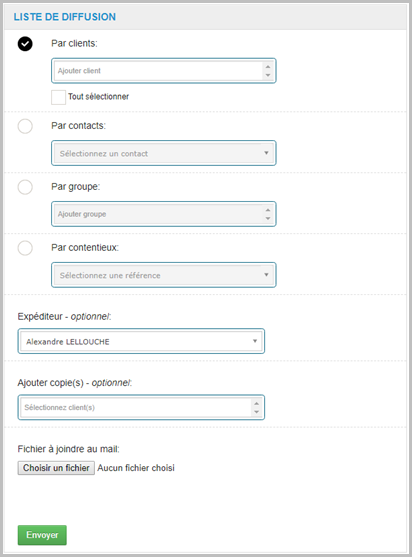Click the Choisir un fichier button
Image resolution: width=412 pixels, height=557 pixels.
[56, 468]
